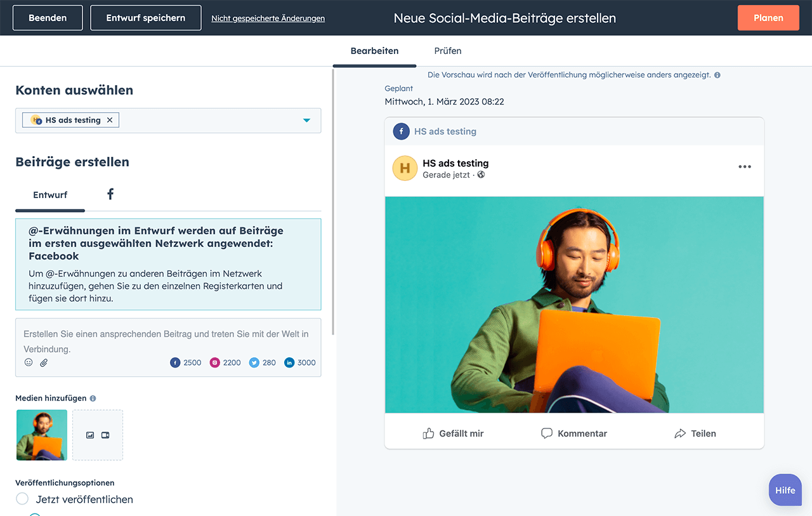812x516 pixels.
Task: Select the Bearbeiten tab
Action: 374,51
